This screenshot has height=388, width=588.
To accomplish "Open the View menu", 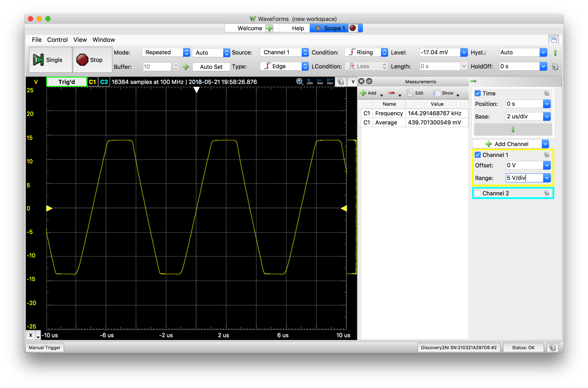I will point(80,40).
